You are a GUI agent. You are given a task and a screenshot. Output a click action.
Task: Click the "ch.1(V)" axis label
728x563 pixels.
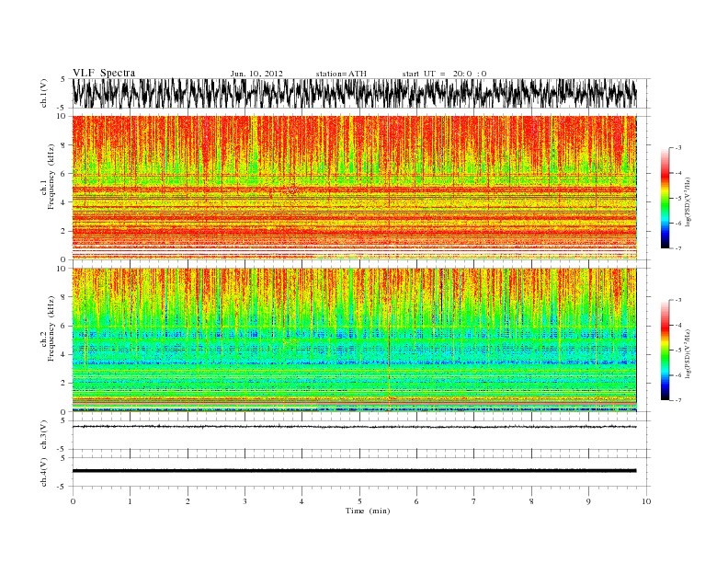coord(44,93)
